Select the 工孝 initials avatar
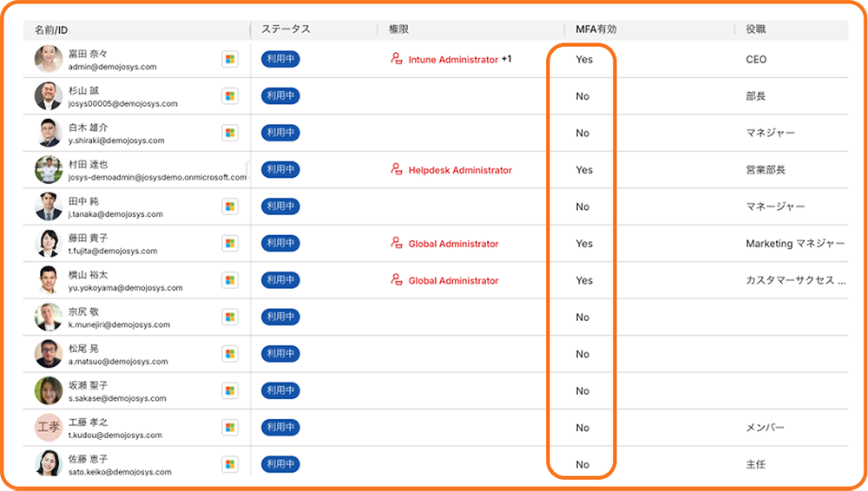868x491 pixels. pos(49,428)
